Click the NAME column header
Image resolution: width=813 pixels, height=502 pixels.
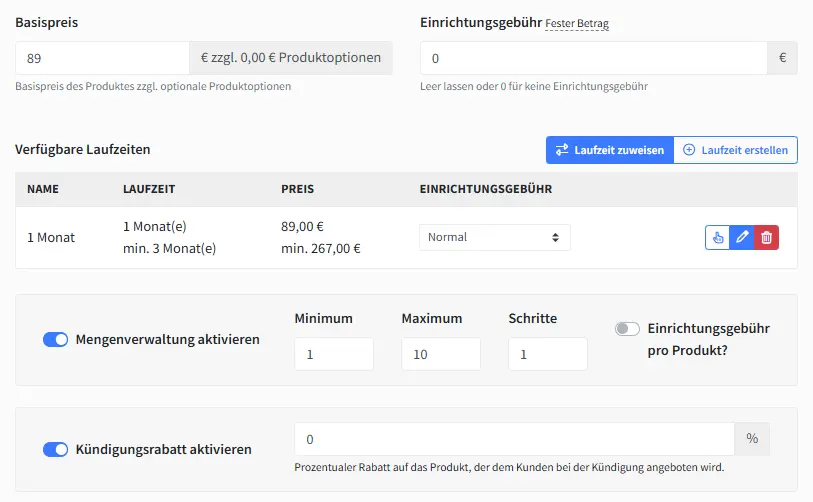click(43, 189)
